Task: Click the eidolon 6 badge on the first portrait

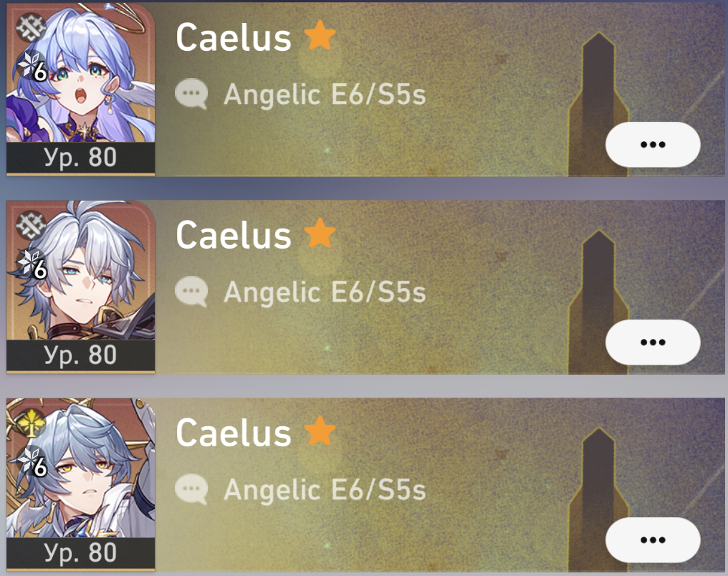Action: [32, 67]
